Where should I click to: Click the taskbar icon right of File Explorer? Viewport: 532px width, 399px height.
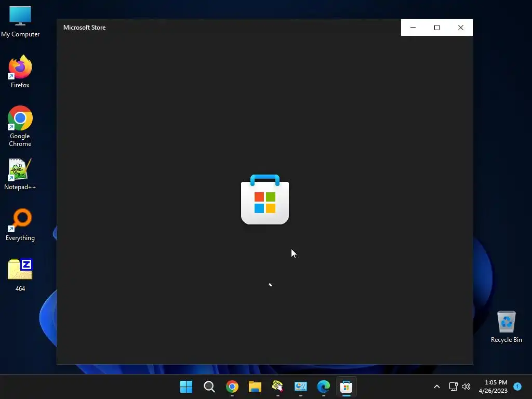pyautogui.click(x=277, y=387)
